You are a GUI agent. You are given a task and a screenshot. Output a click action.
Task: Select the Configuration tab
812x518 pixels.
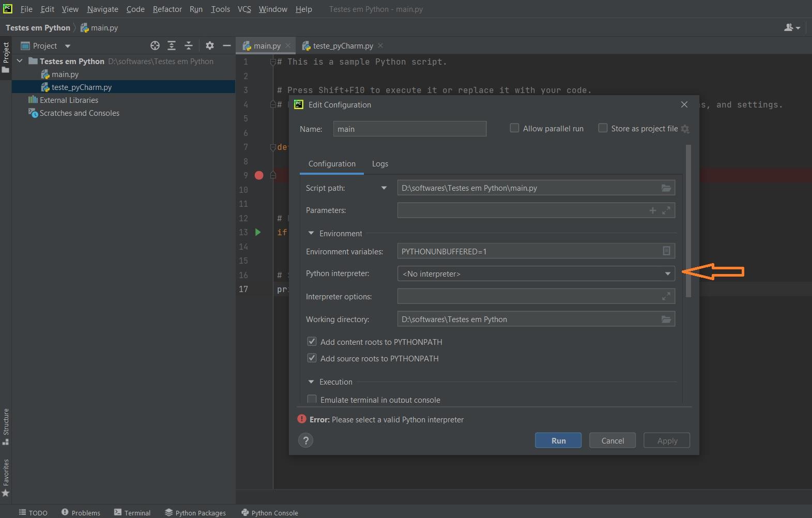(x=332, y=164)
